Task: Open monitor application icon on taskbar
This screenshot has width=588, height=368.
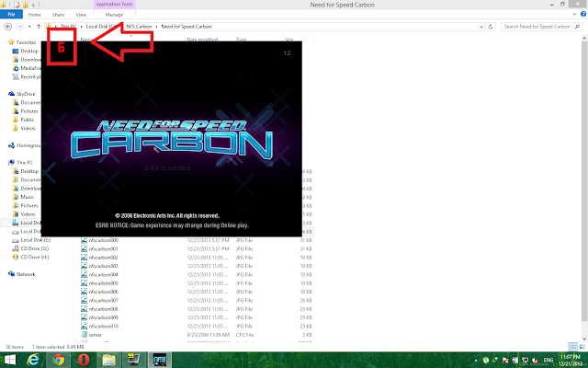Action: coord(134,360)
